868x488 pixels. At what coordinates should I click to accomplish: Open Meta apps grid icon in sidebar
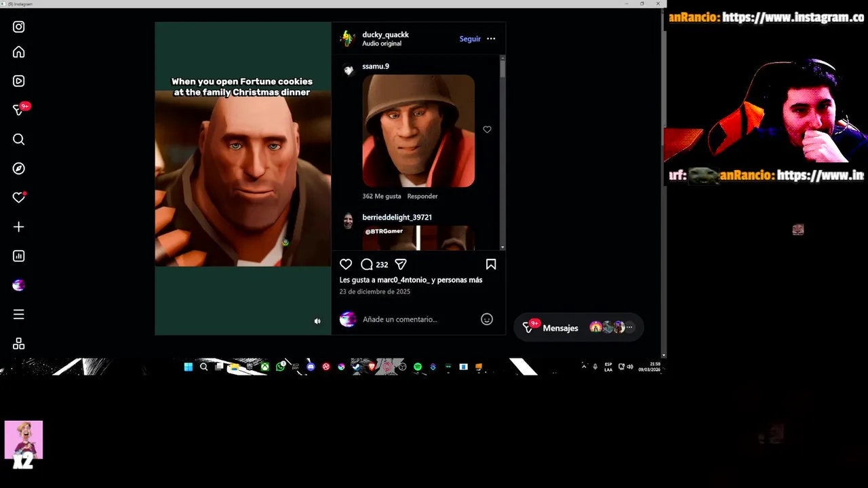19,344
